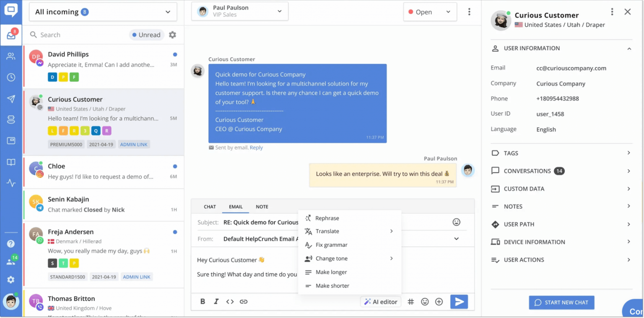The image size is (644, 318).
Task: Open the Analytics section from the sidebar
Action: 11,183
